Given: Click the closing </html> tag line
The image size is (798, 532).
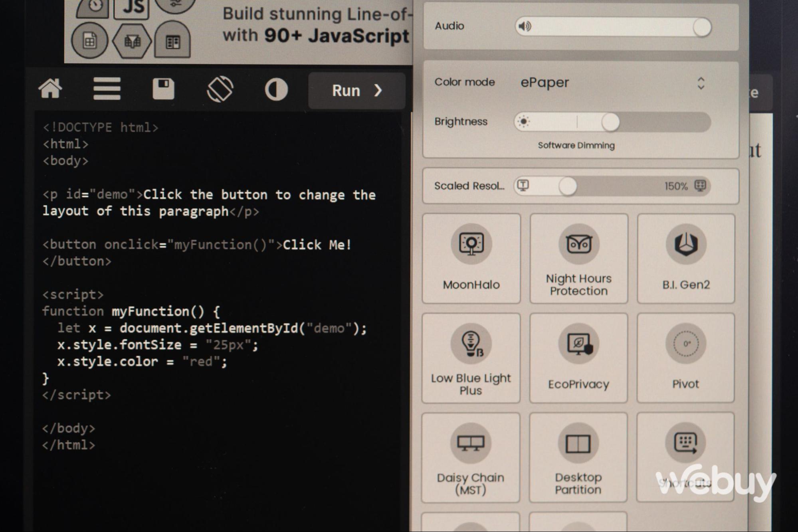Looking at the screenshot, I should (69, 445).
